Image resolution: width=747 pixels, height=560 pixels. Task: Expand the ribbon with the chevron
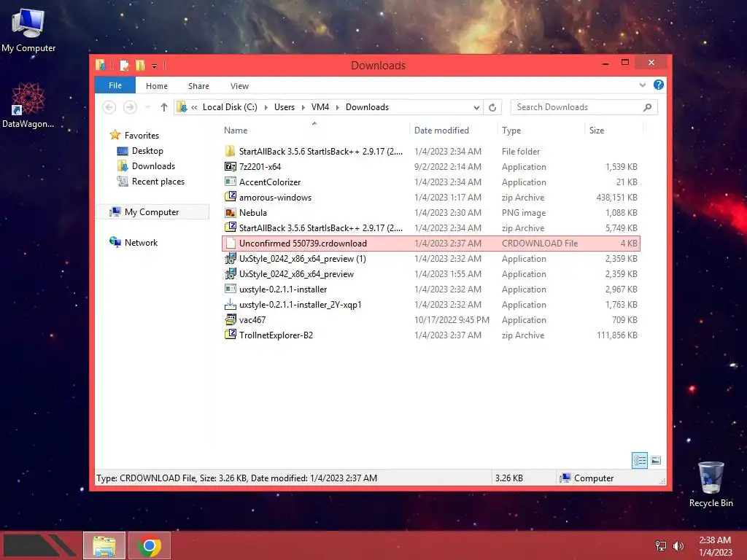[x=642, y=85]
